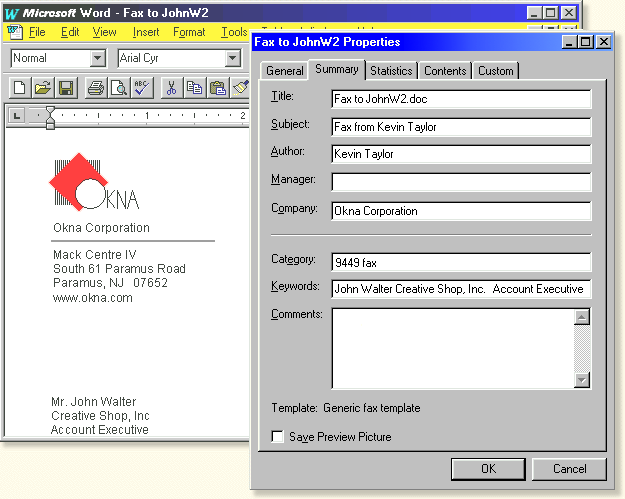The image size is (625, 499).
Task: Click the 'Generic fax template' text
Action: 371,408
